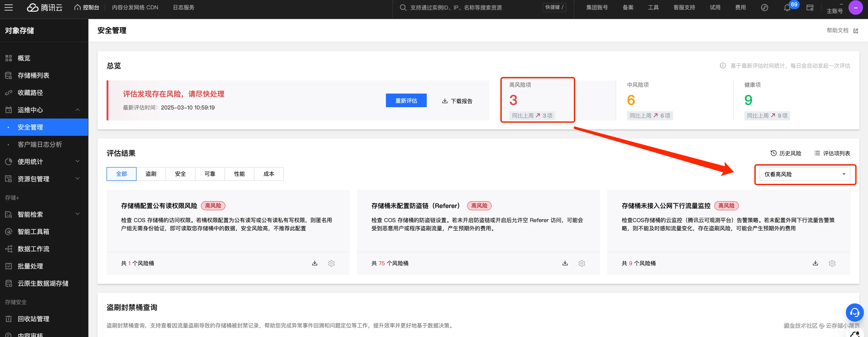Open settings gear on the Referer risk card
Viewport: 868px width, 337px height.
582,263
